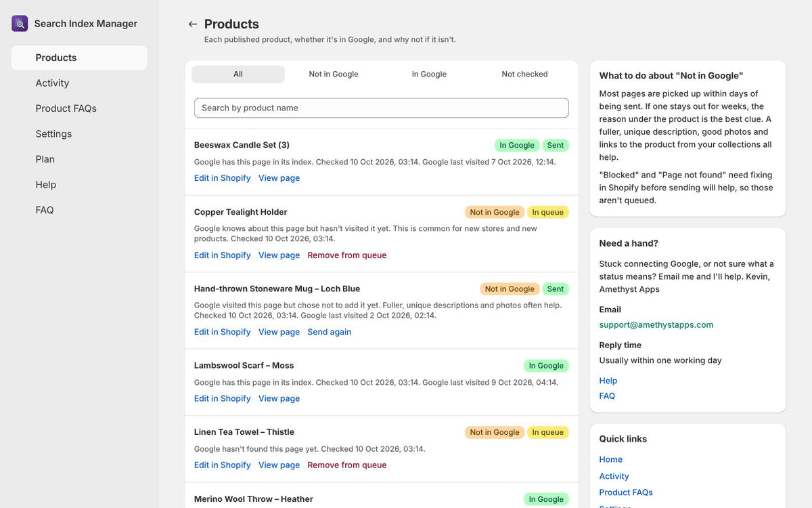Open Plan in the sidebar
812x508 pixels.
79,159
